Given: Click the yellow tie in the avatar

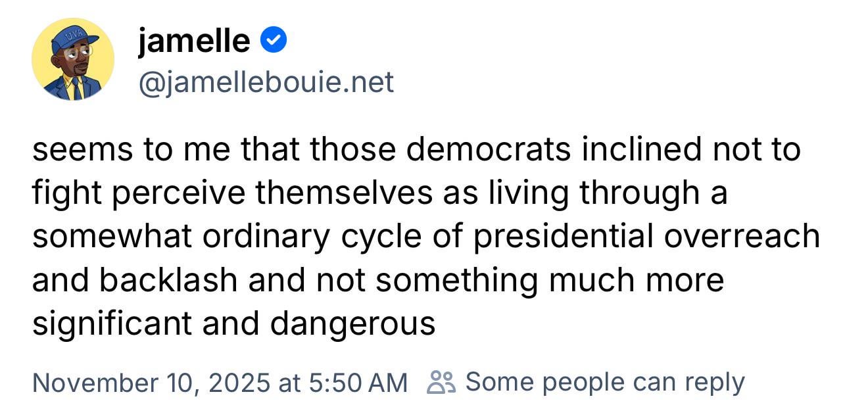Looking at the screenshot, I should click(76, 85).
